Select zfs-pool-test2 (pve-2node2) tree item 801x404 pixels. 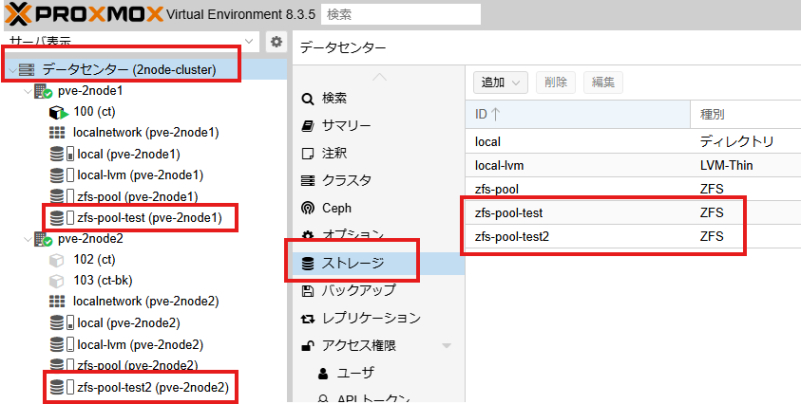153,388
